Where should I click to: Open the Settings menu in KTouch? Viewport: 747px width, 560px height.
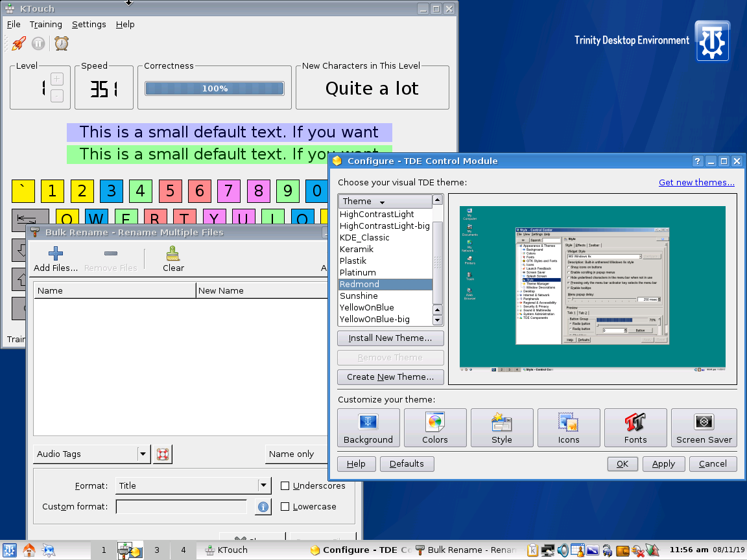pos(89,24)
